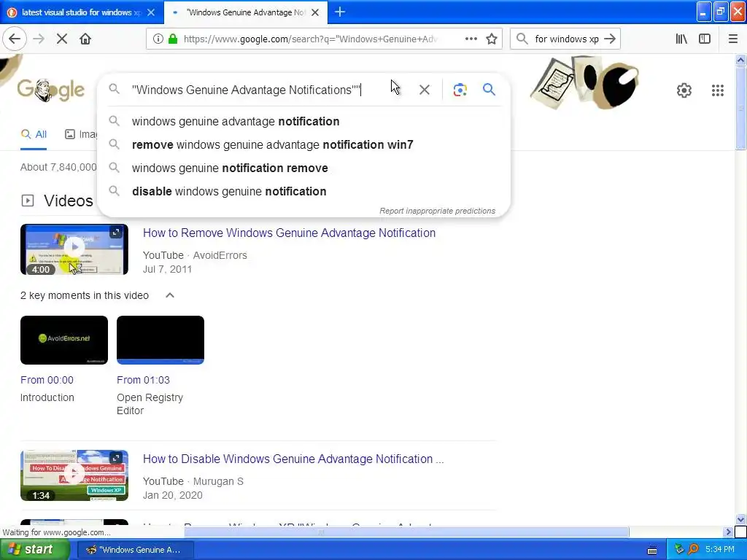Close the Windows Genuine Advantage tab
The width and height of the screenshot is (747, 560).
click(x=315, y=12)
